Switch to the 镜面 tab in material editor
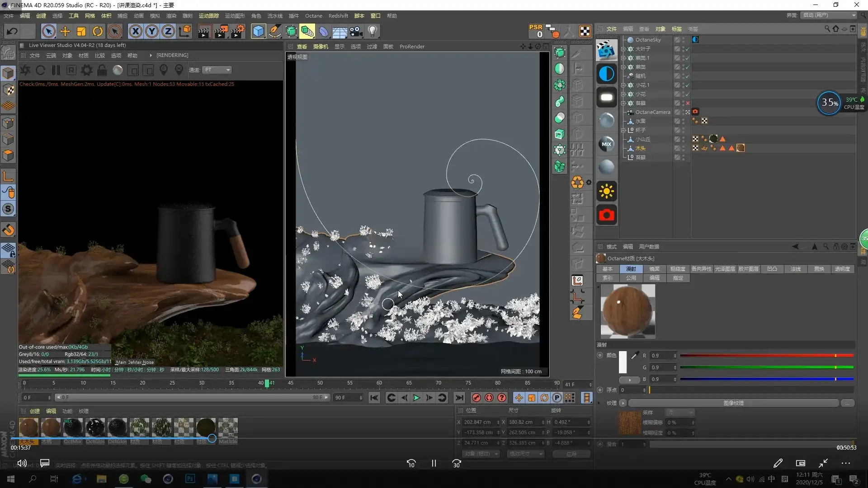 (x=655, y=269)
